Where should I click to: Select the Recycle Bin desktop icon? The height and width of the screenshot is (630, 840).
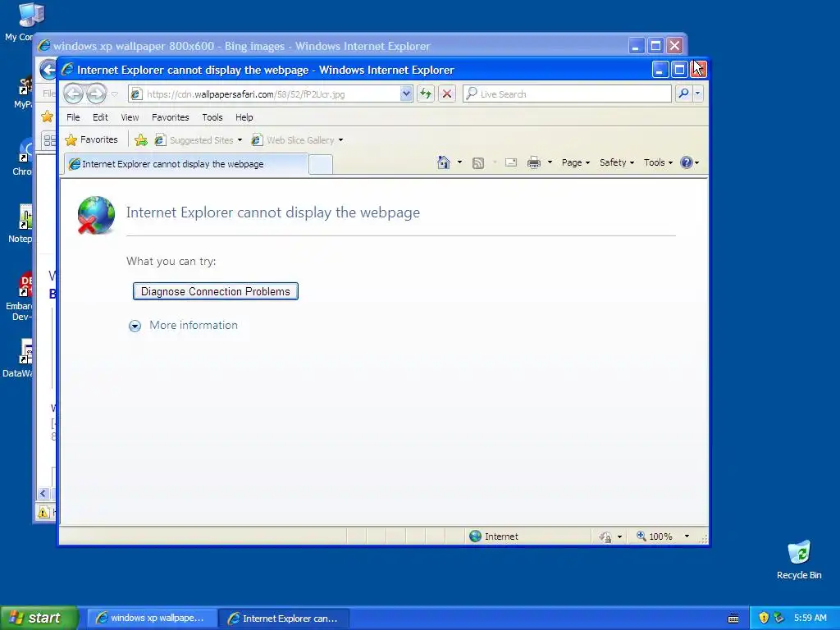pyautogui.click(x=799, y=560)
